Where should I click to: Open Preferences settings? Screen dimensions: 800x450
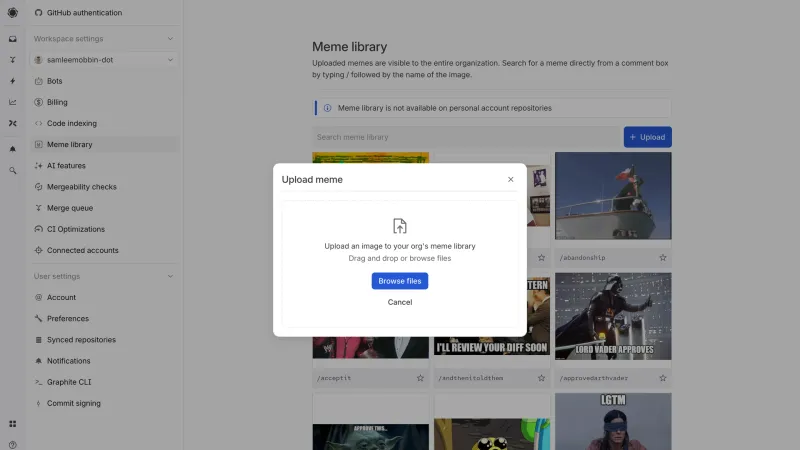coord(104,318)
